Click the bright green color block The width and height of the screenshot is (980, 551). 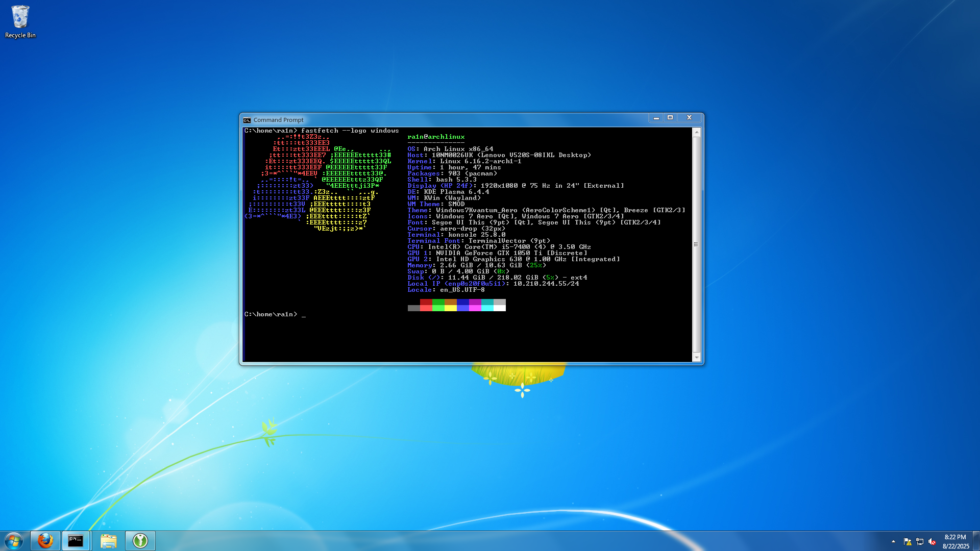click(x=438, y=308)
